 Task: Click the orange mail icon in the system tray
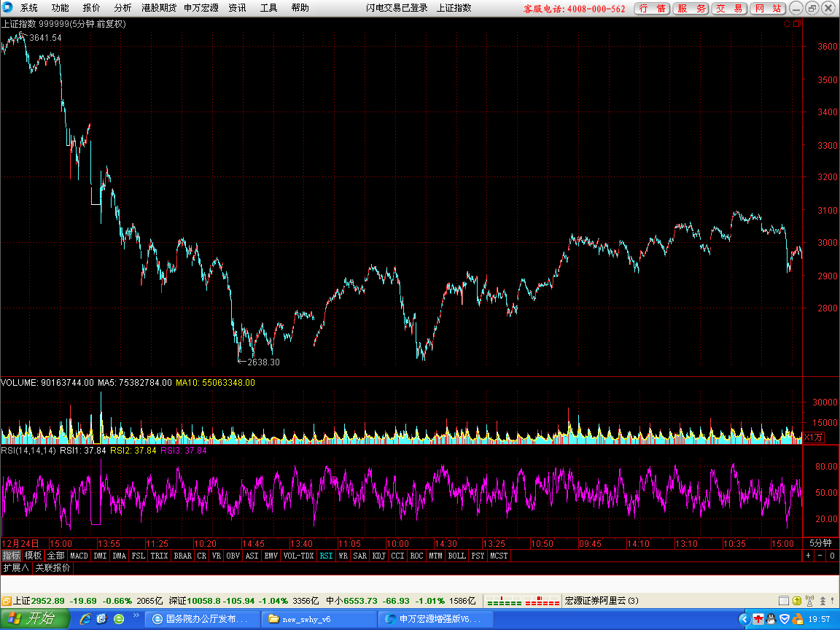pyautogui.click(x=798, y=619)
